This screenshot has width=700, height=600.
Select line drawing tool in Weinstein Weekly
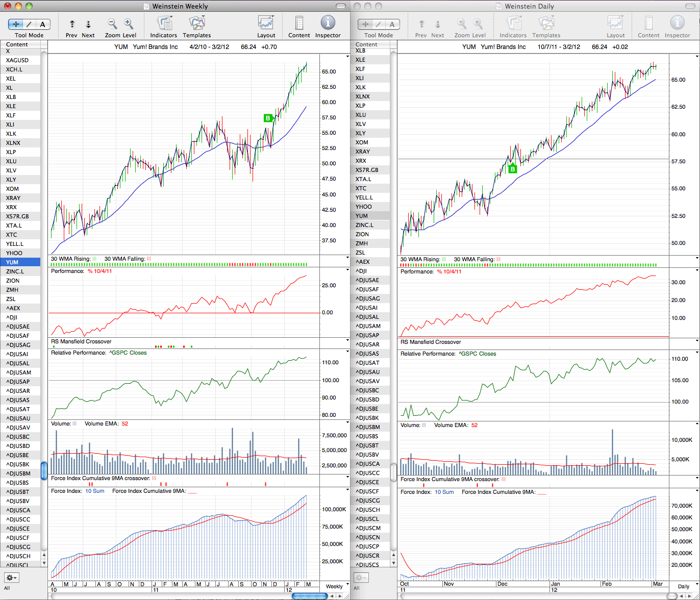(x=30, y=24)
